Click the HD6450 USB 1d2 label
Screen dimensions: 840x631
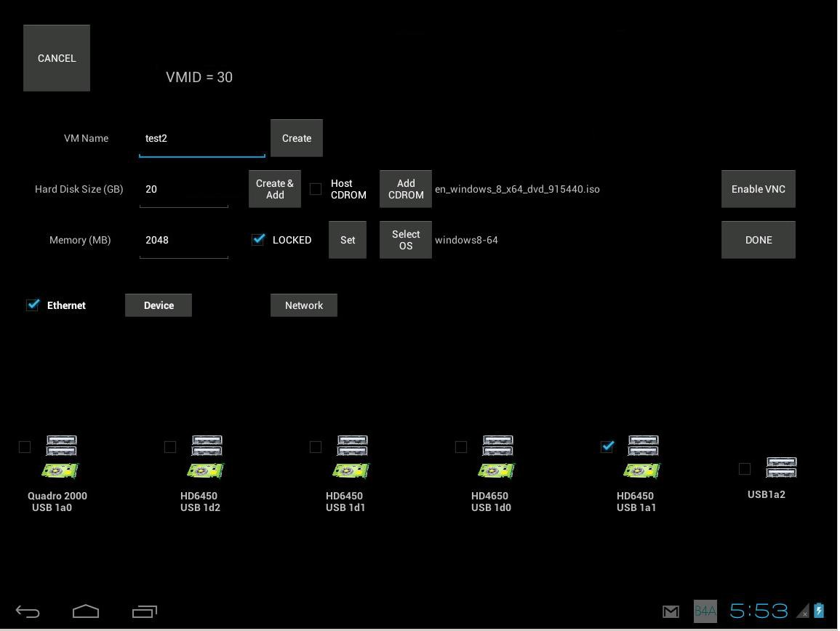200,502
